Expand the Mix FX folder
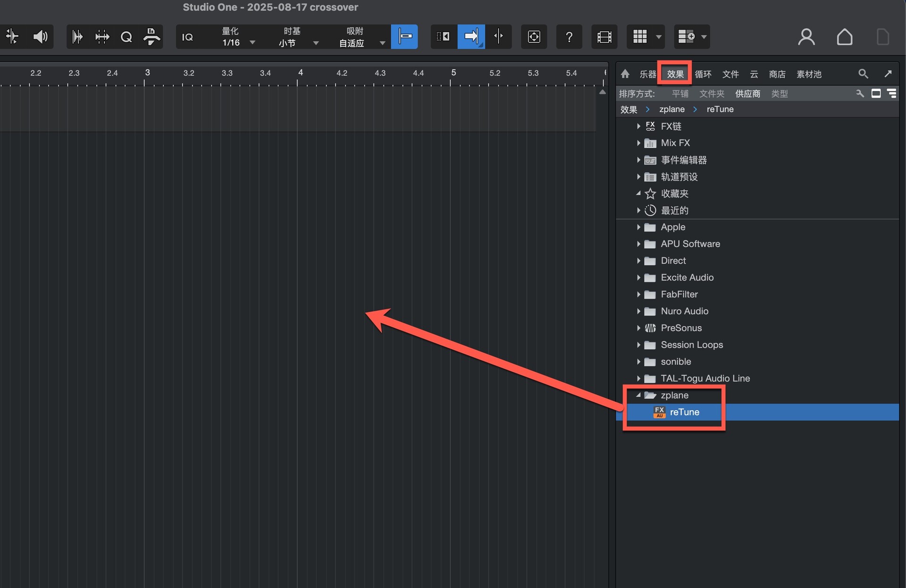Image resolution: width=906 pixels, height=588 pixels. (x=638, y=143)
